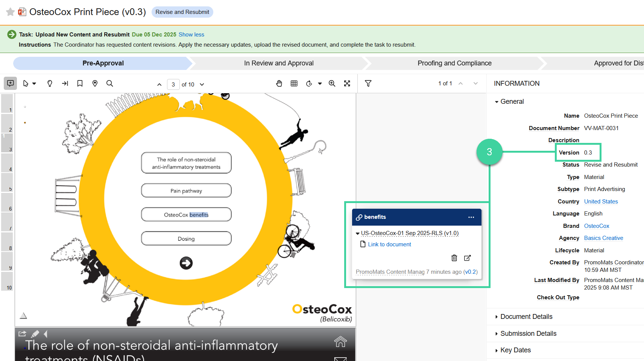Select the annotation comment tool
The width and height of the screenshot is (644, 361).
coord(10,83)
